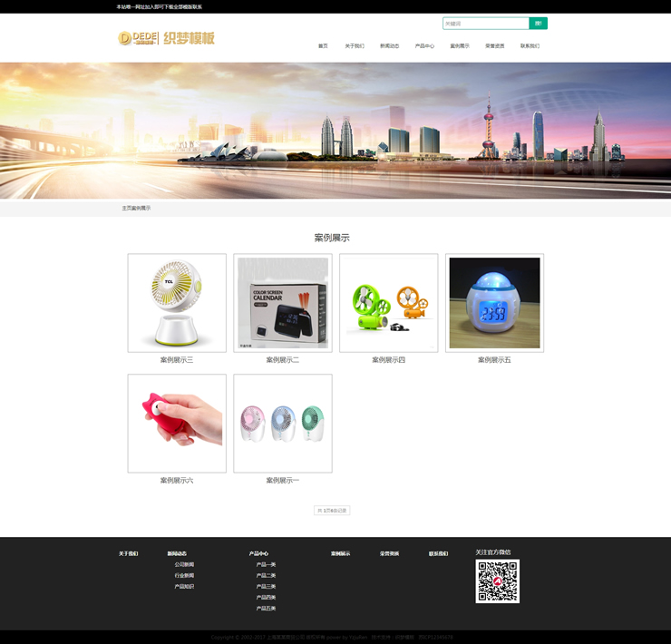Open 公司新闻 link in the footer

click(x=184, y=564)
